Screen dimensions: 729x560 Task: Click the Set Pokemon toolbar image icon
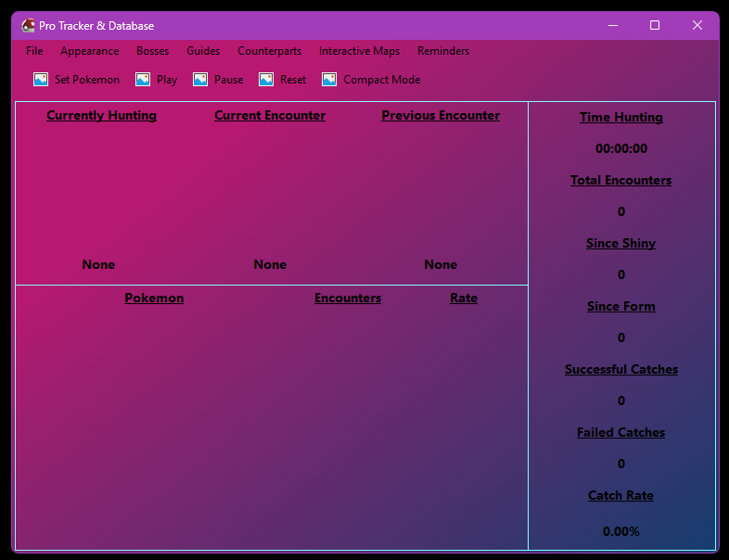tap(41, 80)
